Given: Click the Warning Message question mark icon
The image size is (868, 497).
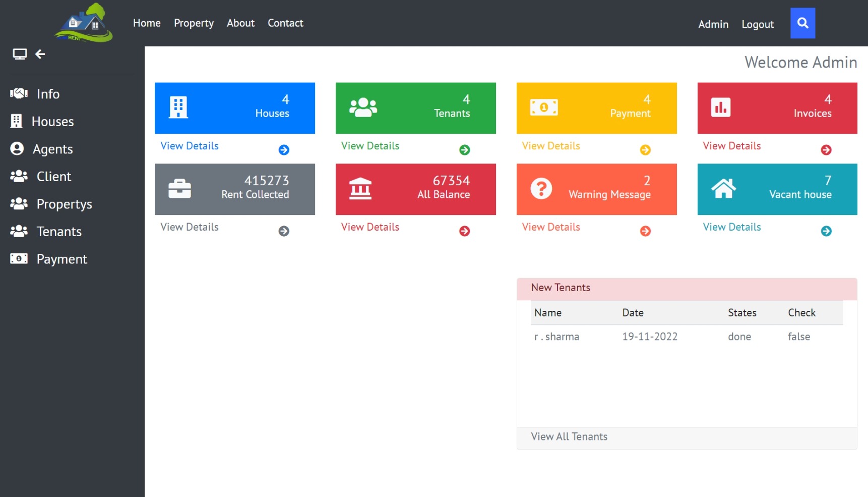Looking at the screenshot, I should pos(541,188).
